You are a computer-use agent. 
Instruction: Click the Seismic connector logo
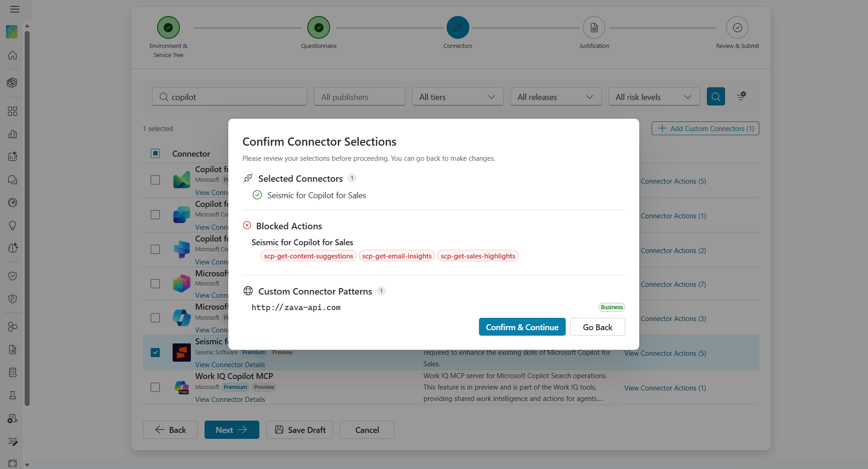click(182, 353)
